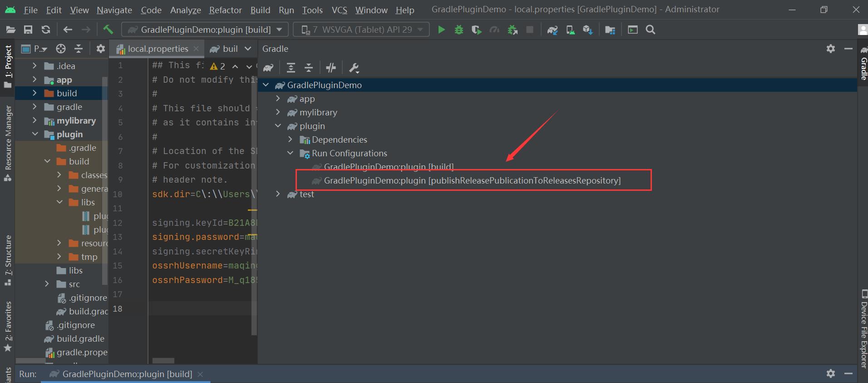Run with coverage shield icon
Screen dimensions: 868x383
[477, 30]
